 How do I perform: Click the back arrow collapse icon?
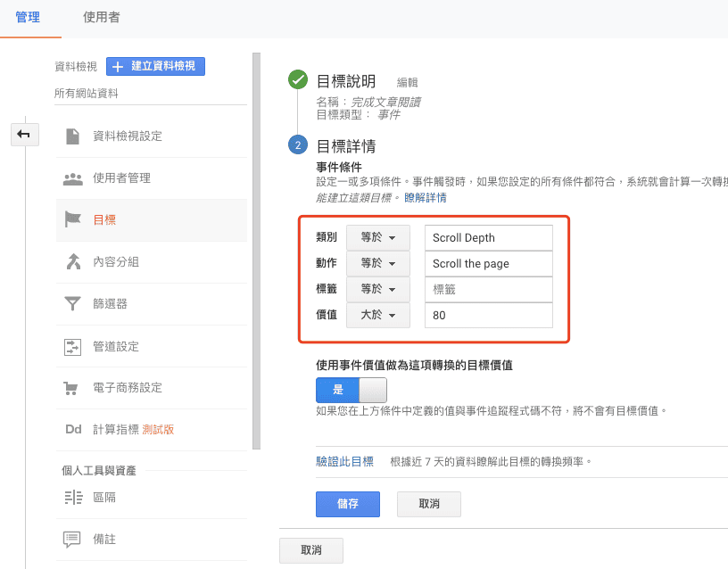(23, 134)
